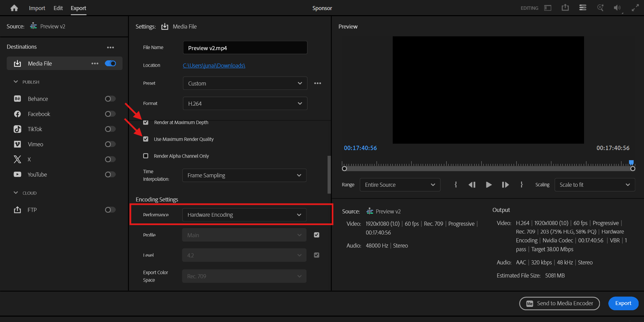Enable Vimeo publishing toggle
This screenshot has height=322, width=644.
pyautogui.click(x=110, y=144)
